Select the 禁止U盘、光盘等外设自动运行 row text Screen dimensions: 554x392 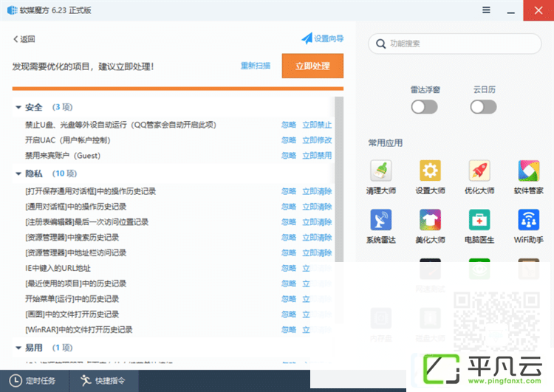click(x=120, y=125)
